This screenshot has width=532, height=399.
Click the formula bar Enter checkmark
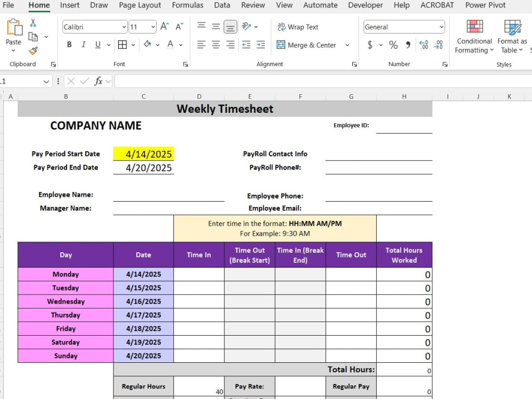click(85, 81)
